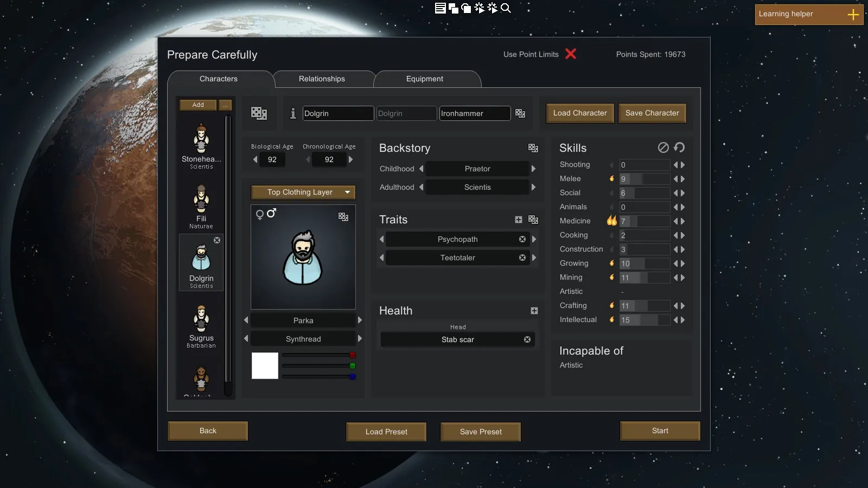Viewport: 868px width, 488px height.
Task: Click the character info icon
Action: (x=293, y=113)
